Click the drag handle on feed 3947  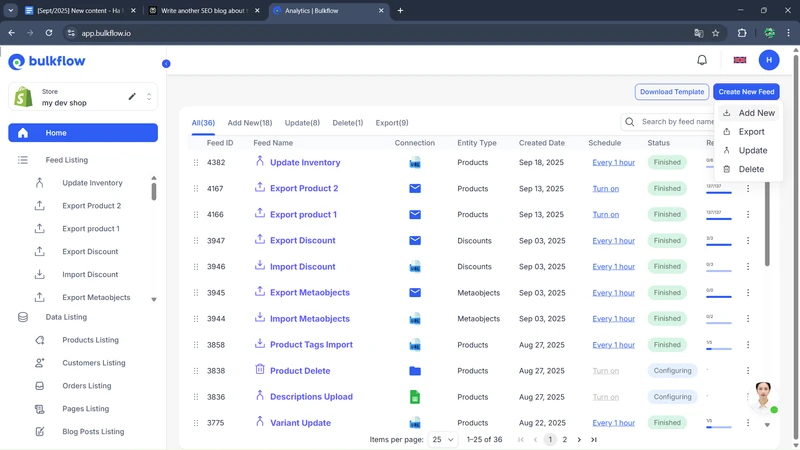[x=196, y=241]
